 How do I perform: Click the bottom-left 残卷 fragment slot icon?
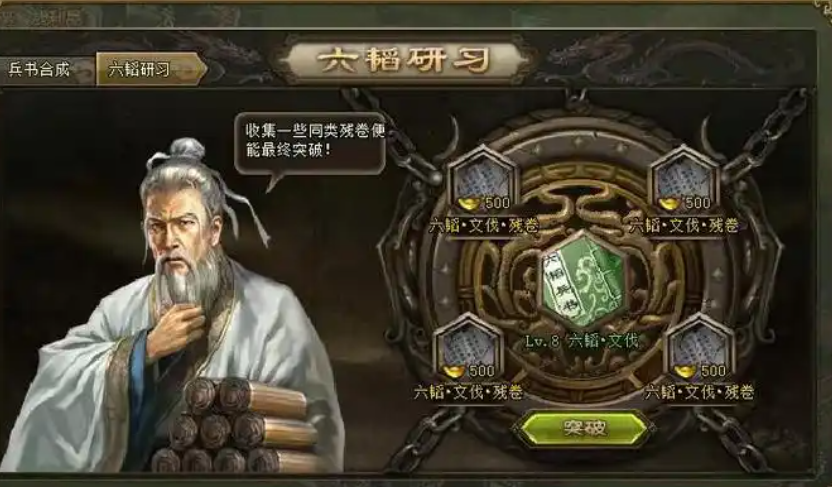(x=469, y=347)
